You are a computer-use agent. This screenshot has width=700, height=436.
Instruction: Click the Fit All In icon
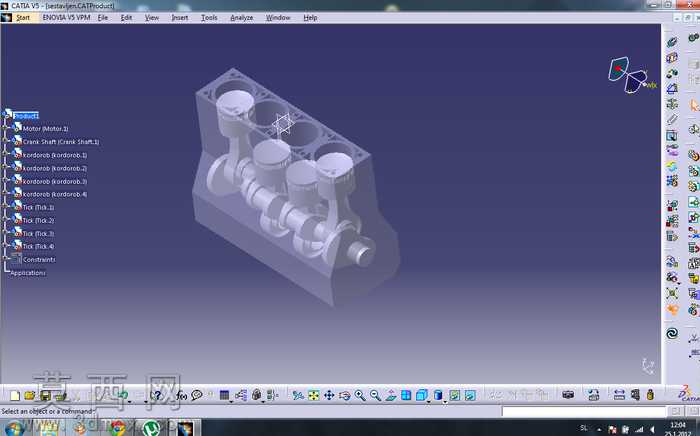pyautogui.click(x=313, y=395)
